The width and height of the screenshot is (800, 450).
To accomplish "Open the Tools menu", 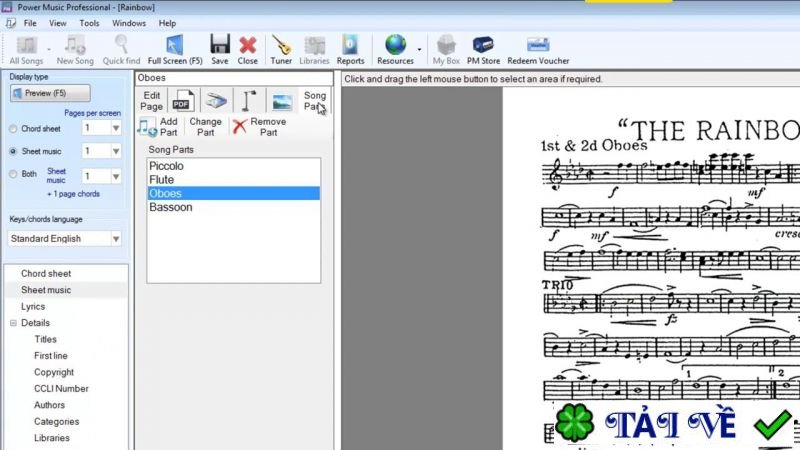I will [x=89, y=23].
